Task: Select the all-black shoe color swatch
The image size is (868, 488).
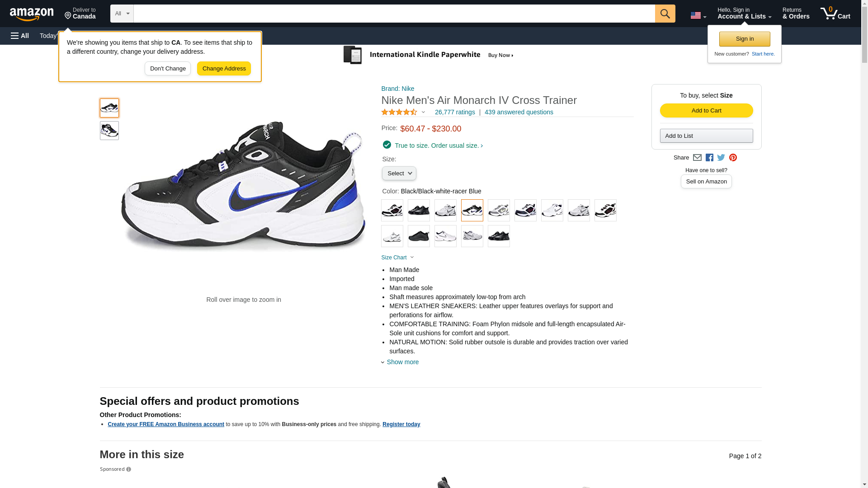Action: (x=419, y=236)
